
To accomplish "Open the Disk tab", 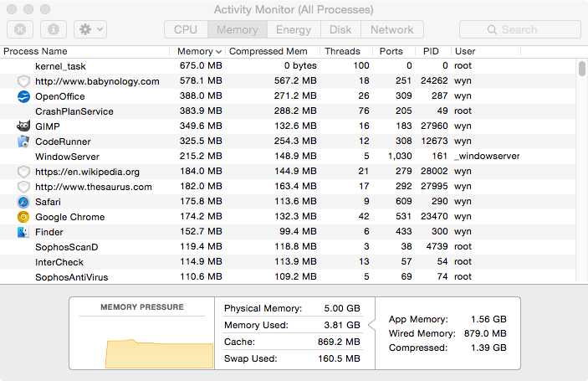I will (x=340, y=29).
